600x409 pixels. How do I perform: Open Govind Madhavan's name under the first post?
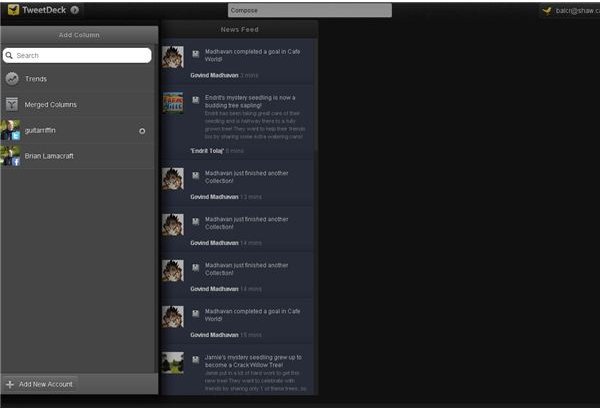coord(214,75)
